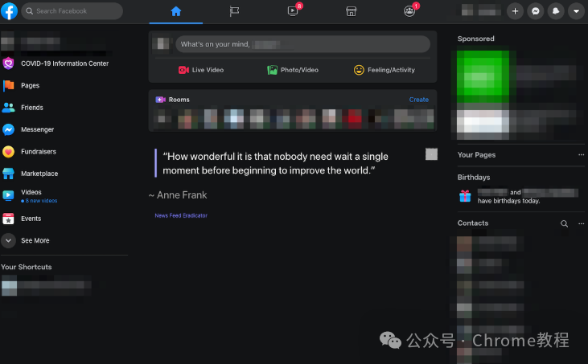Open the Watch video tab
Image resolution: width=588 pixels, height=364 pixels.
(x=293, y=11)
